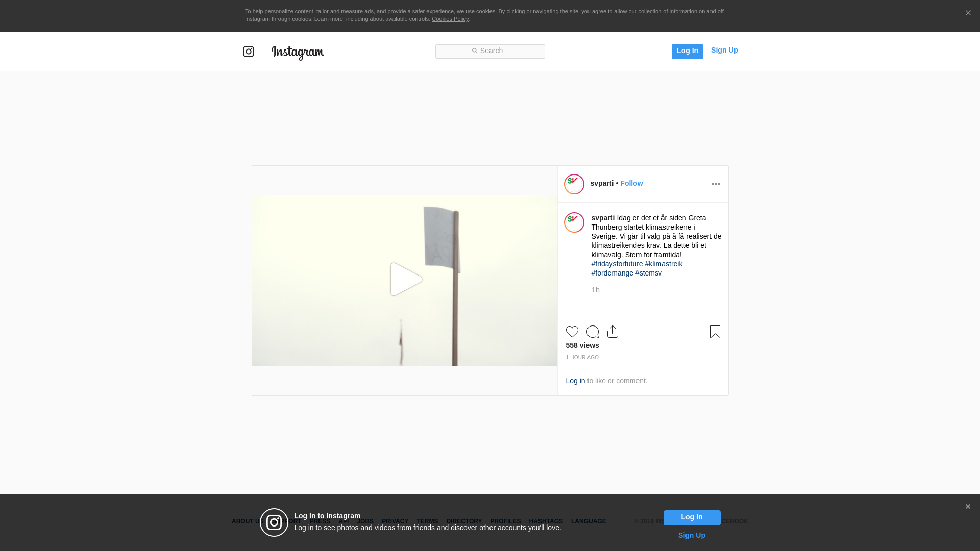Open the PRIVACY footer link
This screenshot has width=980, height=551.
[395, 521]
